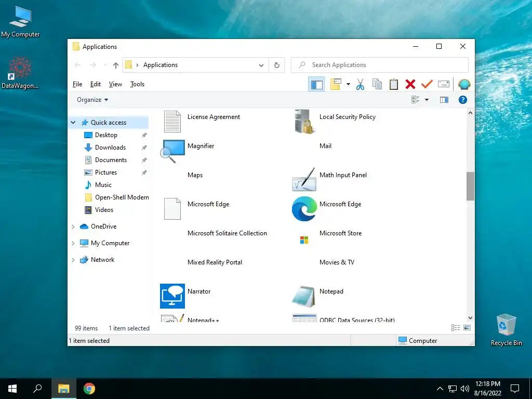
Task: Click the Paste clipboard icon
Action: pos(394,84)
